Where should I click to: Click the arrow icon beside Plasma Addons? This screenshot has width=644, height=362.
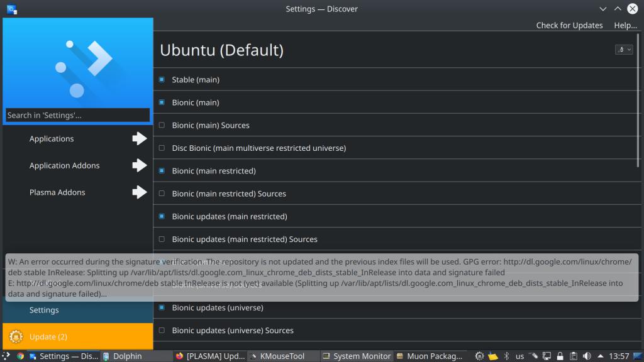tap(139, 192)
